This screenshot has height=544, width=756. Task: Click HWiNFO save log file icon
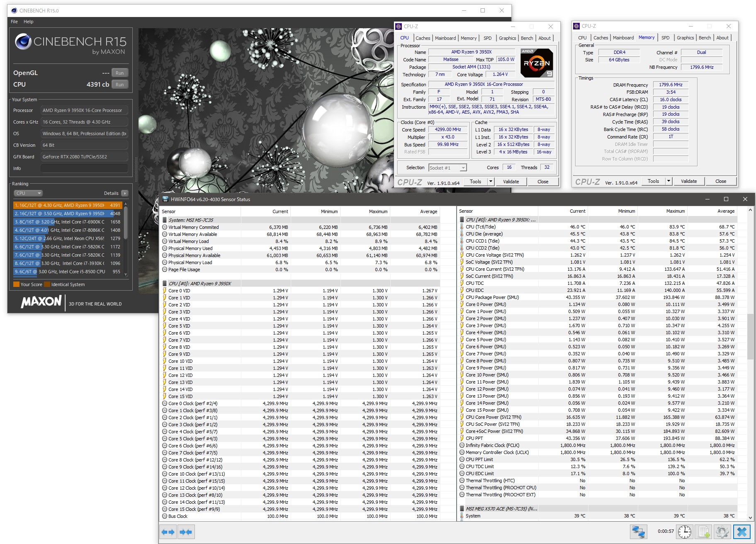[x=704, y=532]
